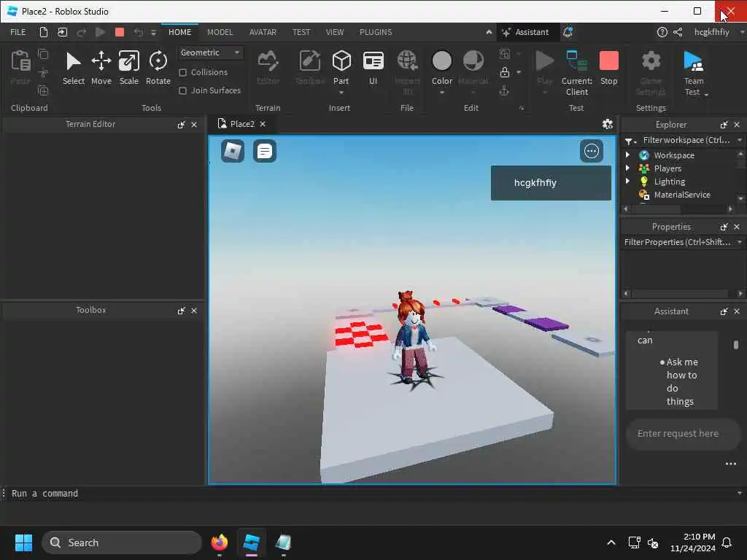747x560 pixels.
Task: Pick the Rotate tool
Action: 158,68
